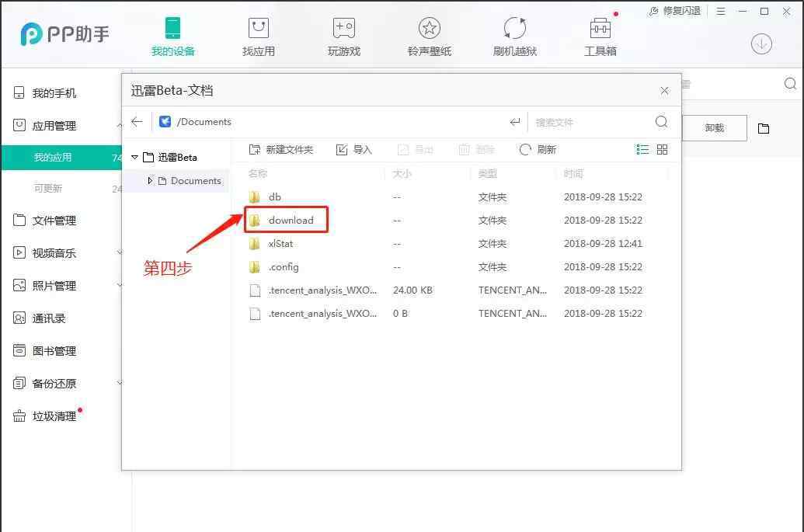
Task: Go back with the left arrow
Action: click(137, 121)
